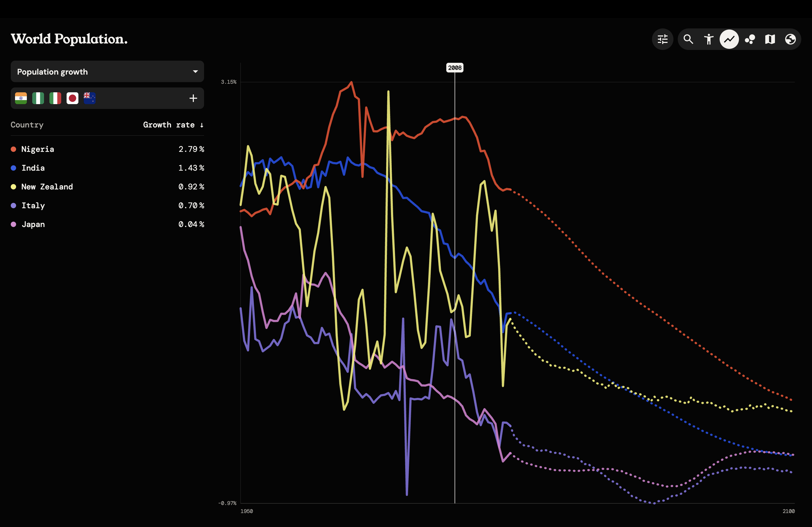Select the person demographics view icon
Screen dimensions: 812x527
point(709,39)
